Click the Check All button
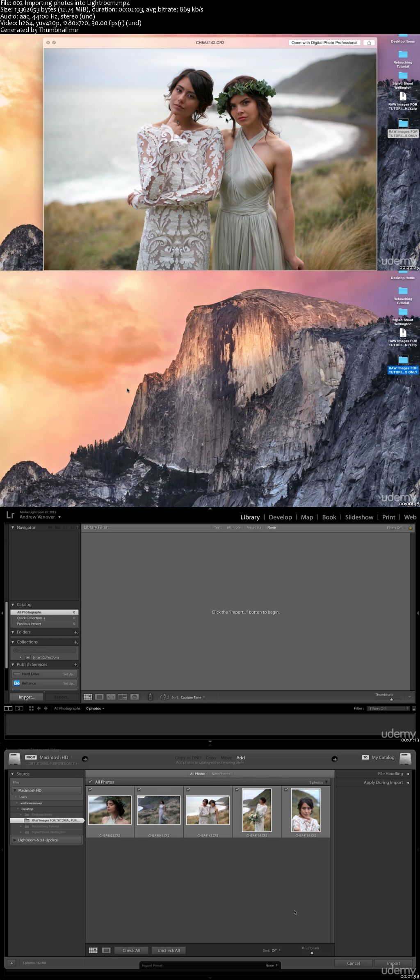 coord(131,950)
